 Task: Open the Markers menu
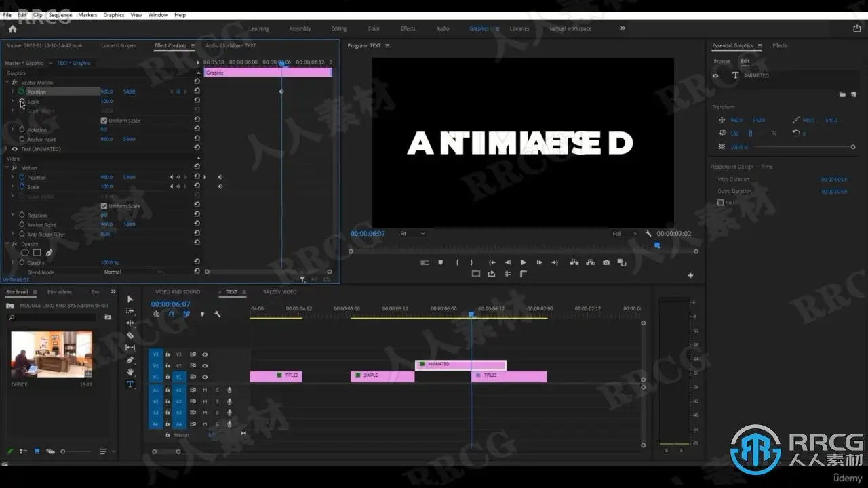coord(87,14)
